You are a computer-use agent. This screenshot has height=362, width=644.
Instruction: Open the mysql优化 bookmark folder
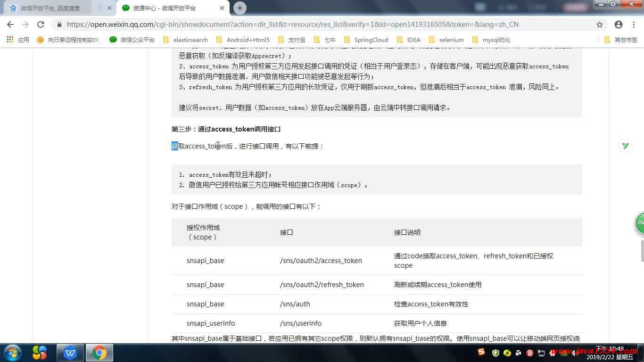491,40
